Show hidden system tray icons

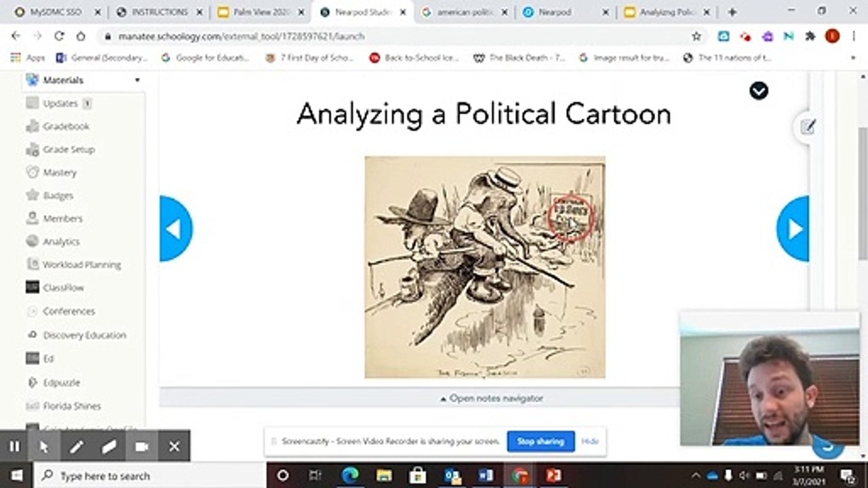[695, 475]
